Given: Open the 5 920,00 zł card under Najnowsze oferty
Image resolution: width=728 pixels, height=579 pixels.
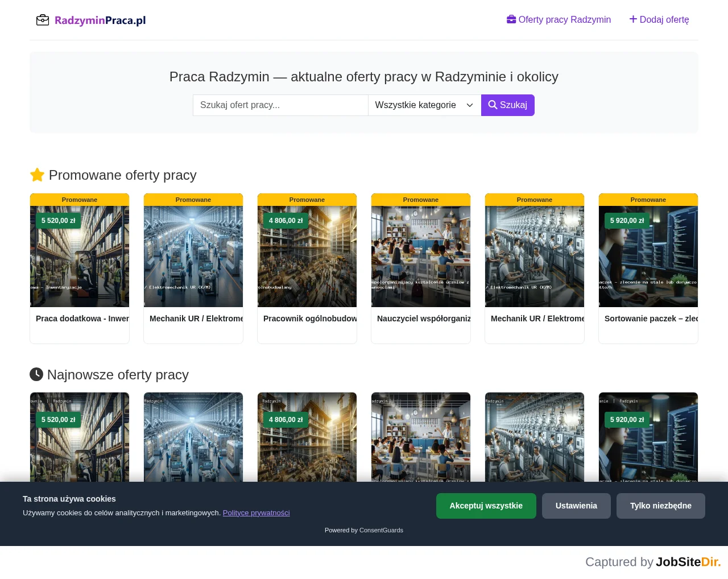Looking at the screenshot, I should [x=648, y=437].
